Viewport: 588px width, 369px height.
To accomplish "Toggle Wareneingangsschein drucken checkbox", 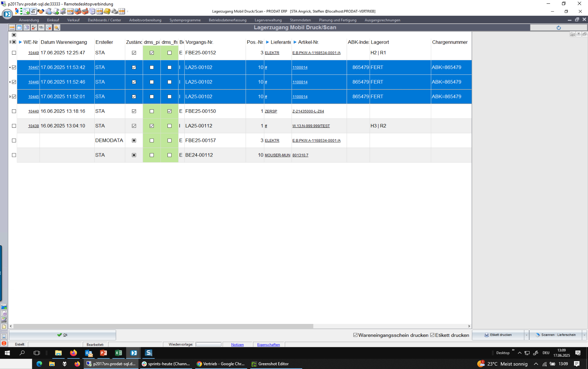I will [356, 335].
